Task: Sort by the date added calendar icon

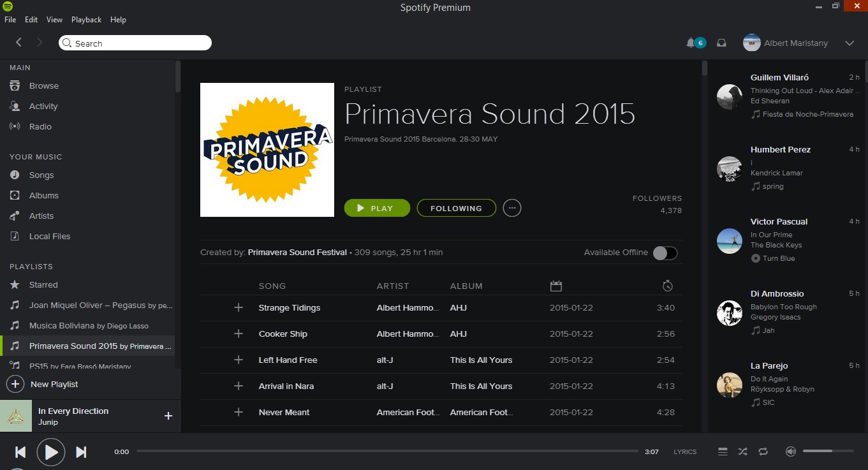Action: (555, 286)
